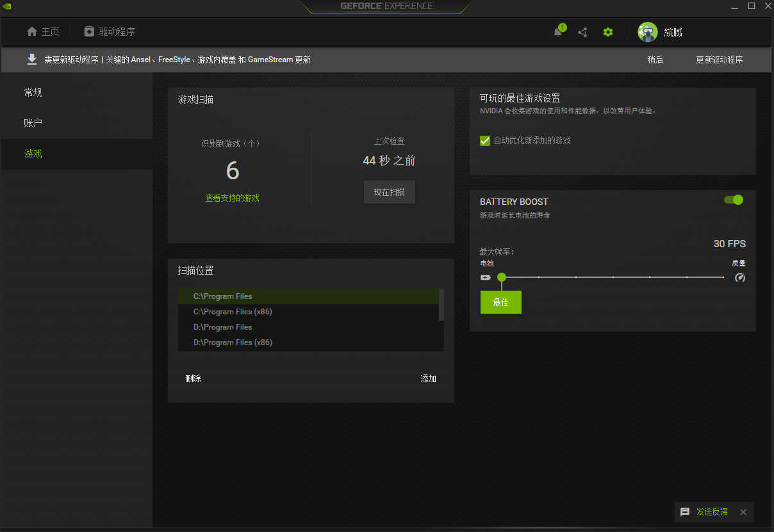Select D:\Program Files scan location
This screenshot has height=532, width=774.
click(x=308, y=327)
